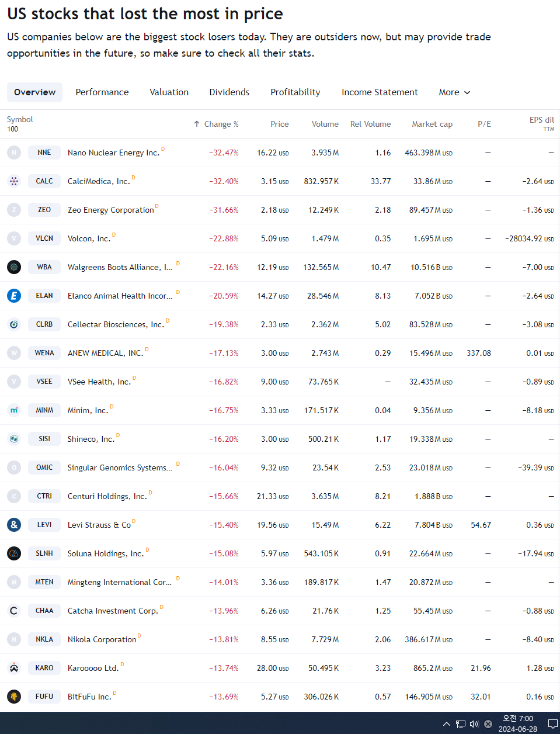560x734 pixels.
Task: Click the VSee Health logo icon
Action: click(14, 382)
